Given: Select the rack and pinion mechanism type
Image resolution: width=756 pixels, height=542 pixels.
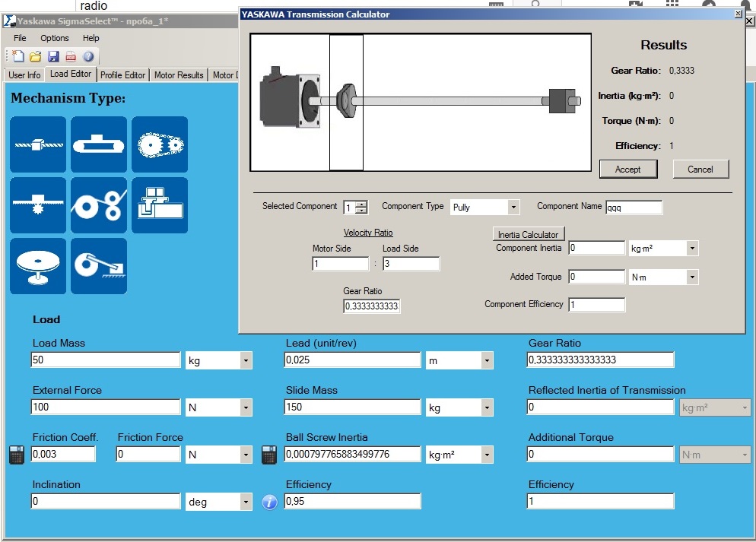Looking at the screenshot, I should (x=38, y=205).
